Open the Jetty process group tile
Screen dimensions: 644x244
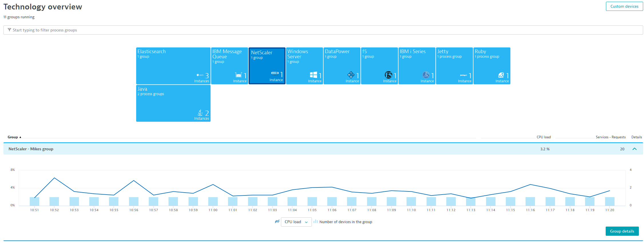(454, 66)
